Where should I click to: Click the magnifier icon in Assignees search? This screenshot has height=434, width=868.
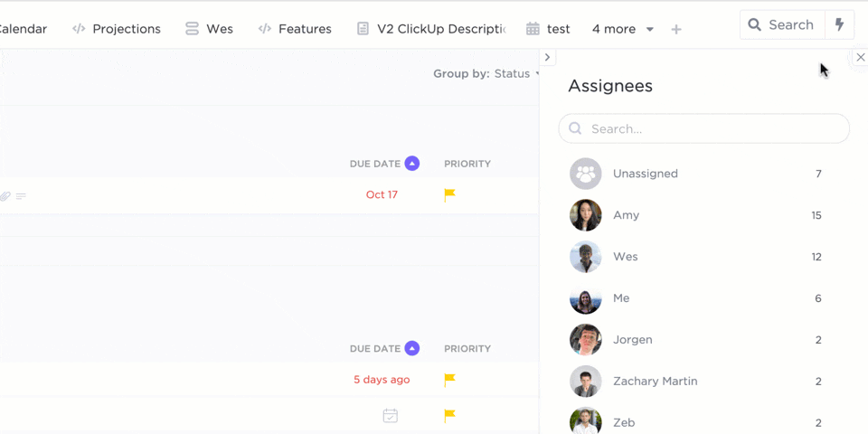click(575, 128)
